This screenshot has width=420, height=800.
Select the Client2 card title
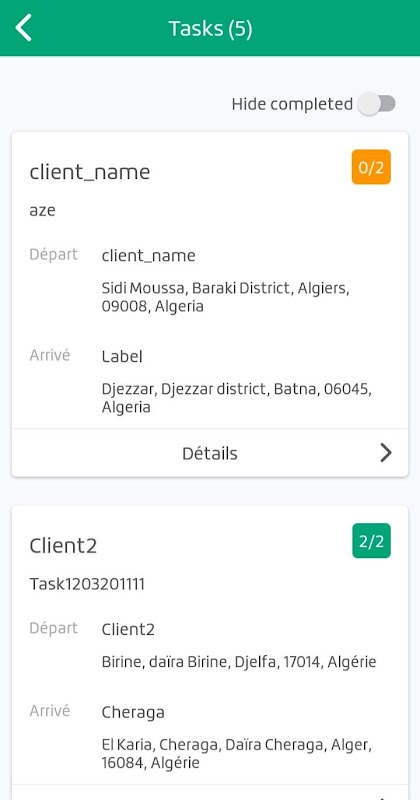tap(63, 546)
